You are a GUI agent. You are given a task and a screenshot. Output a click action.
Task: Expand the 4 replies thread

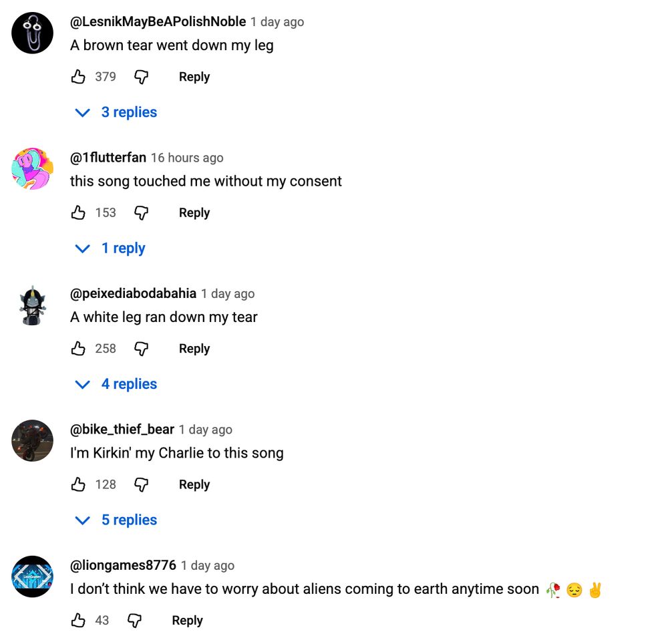pyautogui.click(x=116, y=383)
